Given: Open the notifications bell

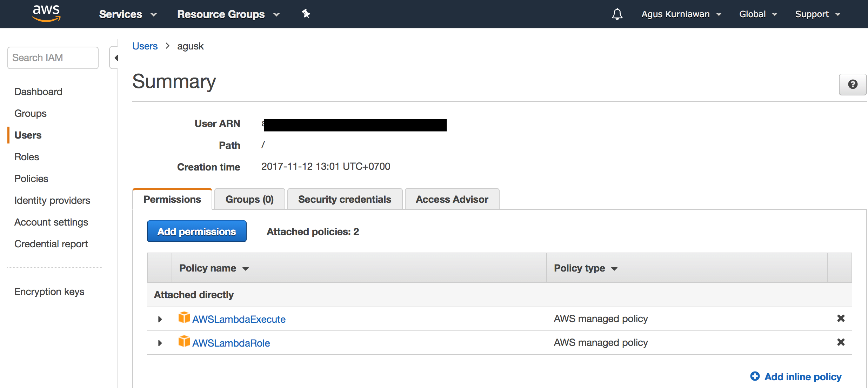Looking at the screenshot, I should pos(617,14).
